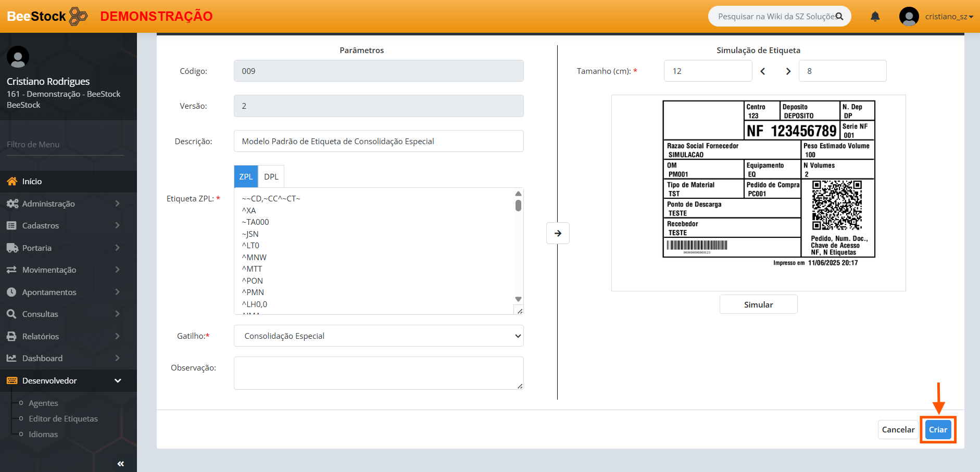Click the Cancelar button
Viewport: 980px width, 472px height.
pyautogui.click(x=898, y=430)
